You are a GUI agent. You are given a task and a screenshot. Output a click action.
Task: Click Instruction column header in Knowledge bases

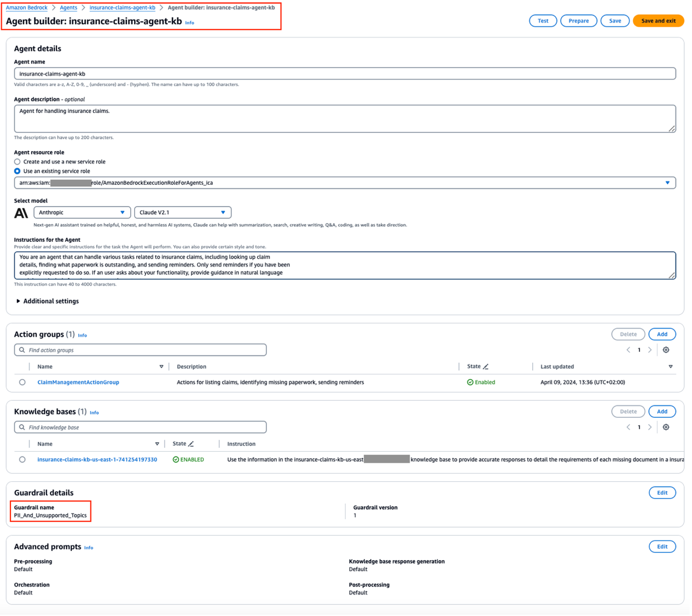click(x=241, y=444)
